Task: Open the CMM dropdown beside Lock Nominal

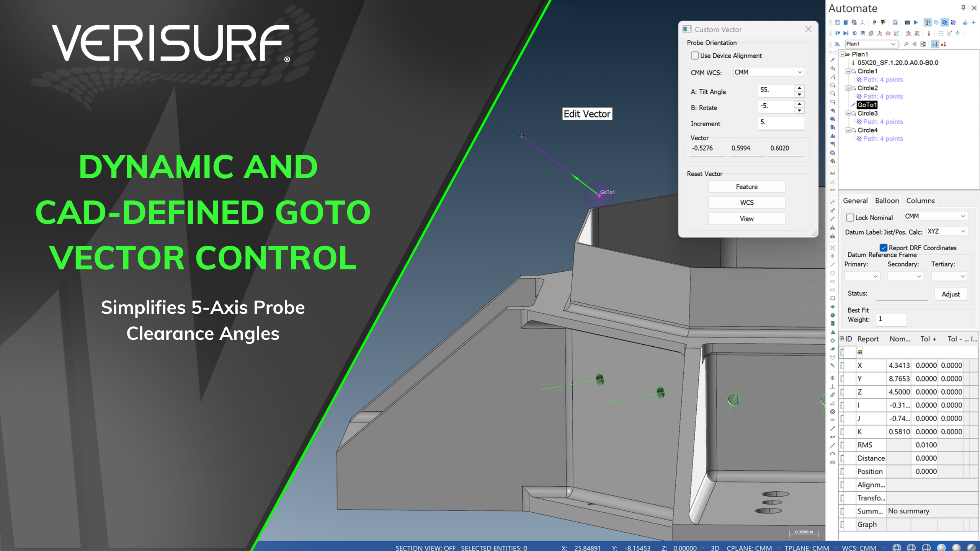Action: [x=936, y=216]
